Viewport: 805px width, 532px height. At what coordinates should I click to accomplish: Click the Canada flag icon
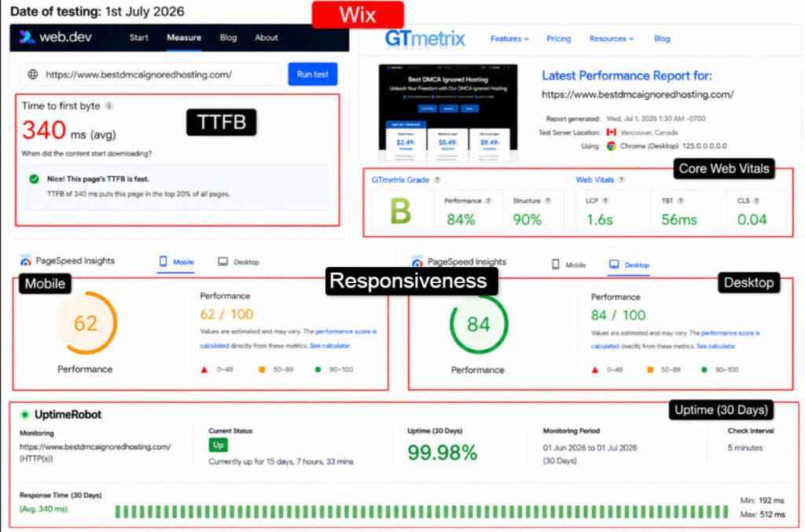(x=611, y=132)
